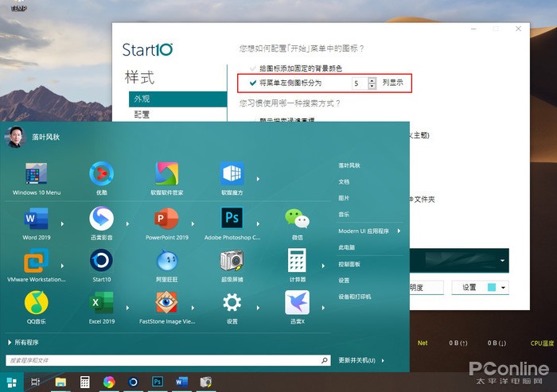Click the cyan color swatch beside 设置
Screen dimensions: 557x392
[x=492, y=288]
